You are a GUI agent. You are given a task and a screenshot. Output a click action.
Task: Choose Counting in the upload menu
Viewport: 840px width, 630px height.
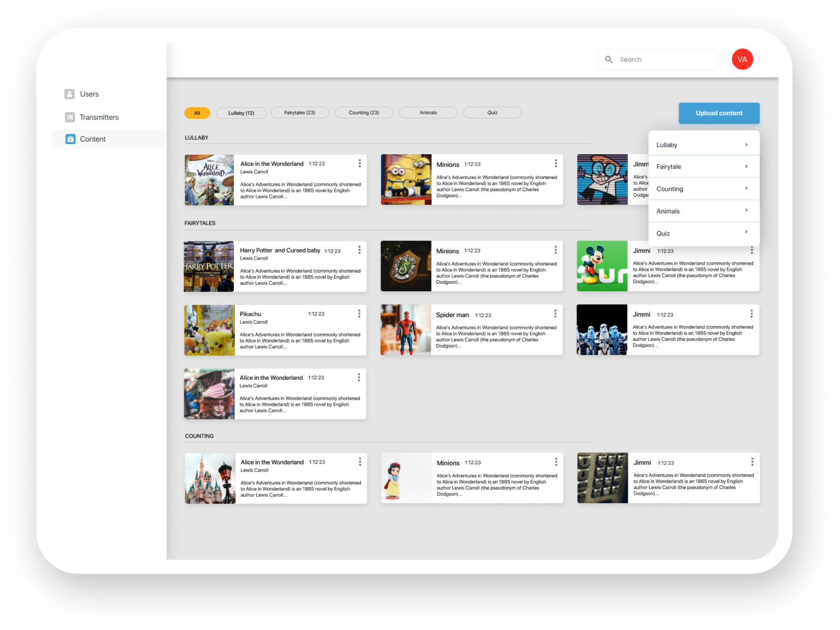pyautogui.click(x=704, y=189)
